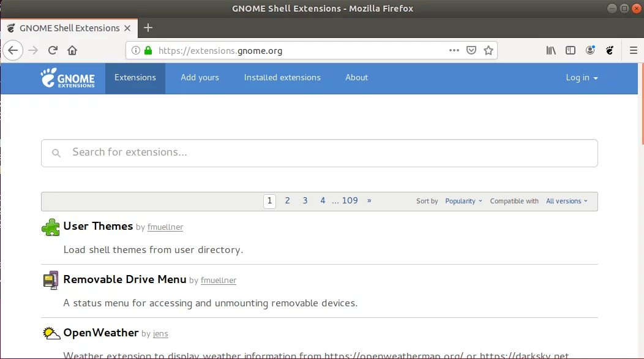The width and height of the screenshot is (644, 359).
Task: Go back to the previous page
Action: click(13, 51)
